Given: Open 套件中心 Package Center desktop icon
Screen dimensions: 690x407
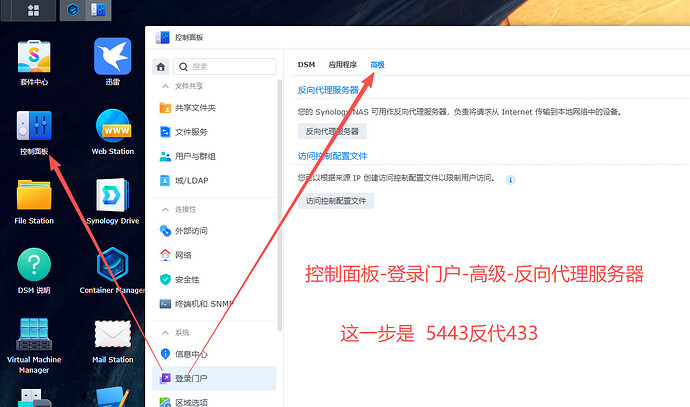Looking at the screenshot, I should point(34,63).
